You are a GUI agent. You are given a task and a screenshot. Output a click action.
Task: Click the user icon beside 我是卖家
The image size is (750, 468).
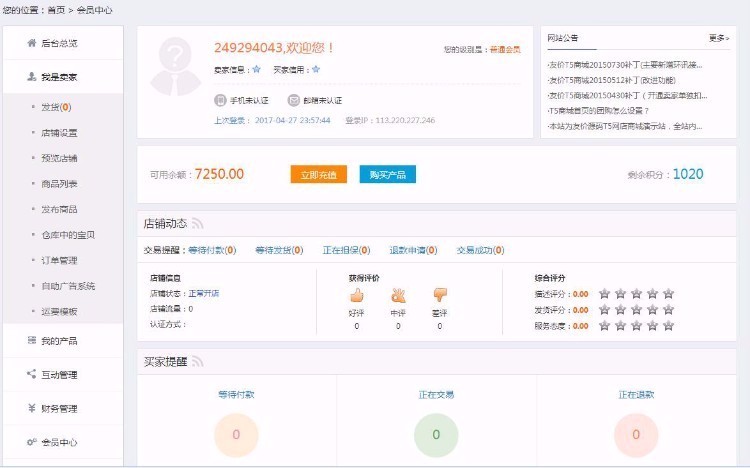(32, 77)
